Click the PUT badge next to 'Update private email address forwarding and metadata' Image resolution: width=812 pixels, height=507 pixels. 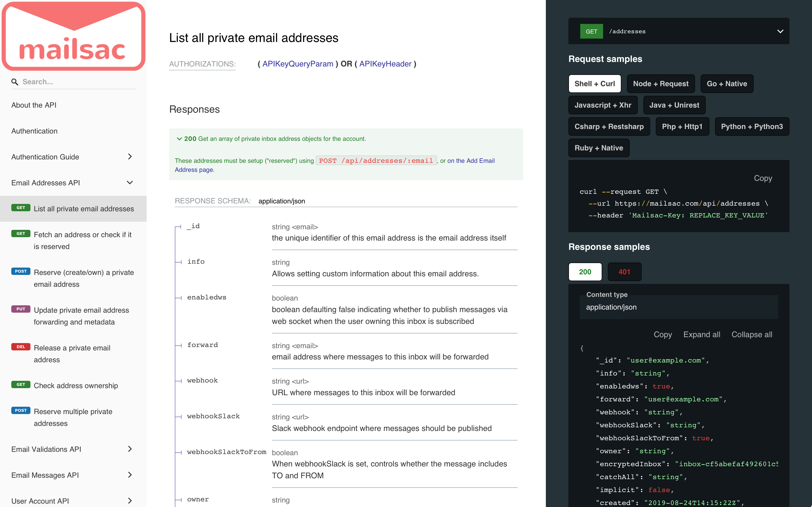21,309
